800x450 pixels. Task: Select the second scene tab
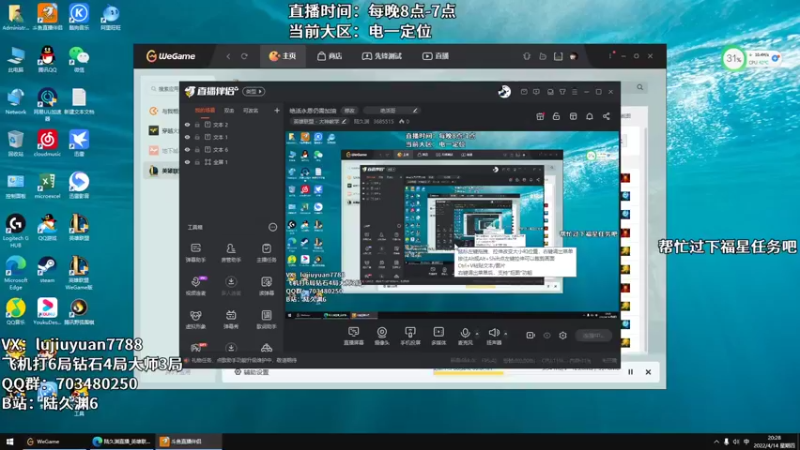click(x=229, y=110)
